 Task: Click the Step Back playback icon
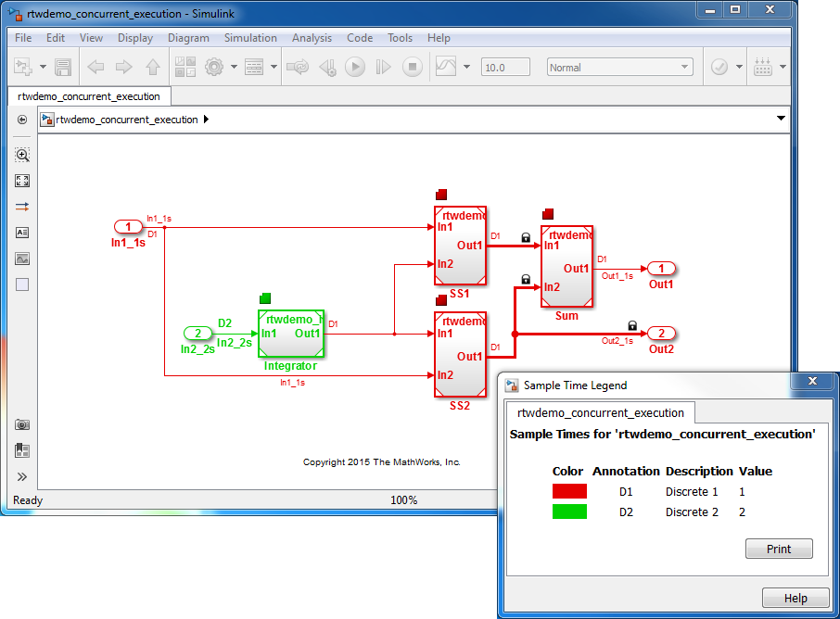pyautogui.click(x=328, y=67)
